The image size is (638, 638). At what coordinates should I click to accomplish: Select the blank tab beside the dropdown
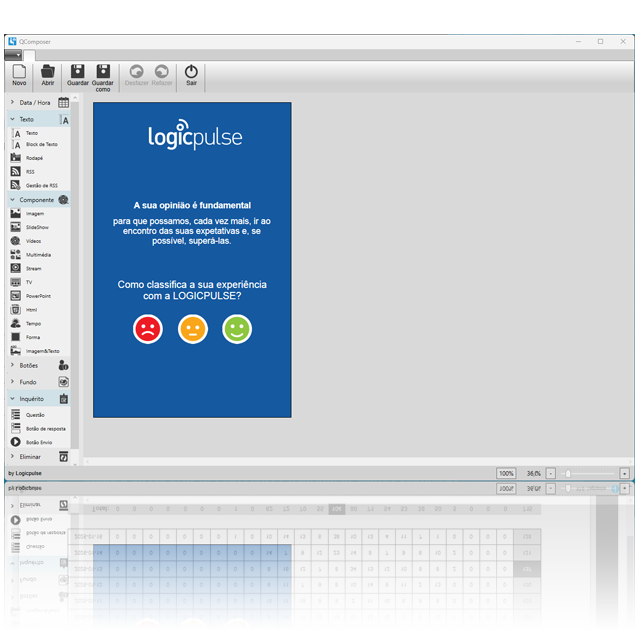(x=29, y=55)
